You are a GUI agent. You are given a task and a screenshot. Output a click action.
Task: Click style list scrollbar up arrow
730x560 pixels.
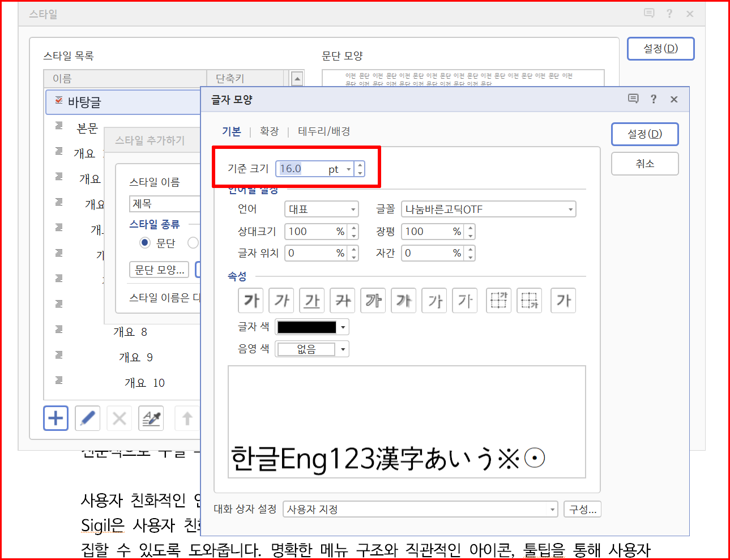(297, 79)
